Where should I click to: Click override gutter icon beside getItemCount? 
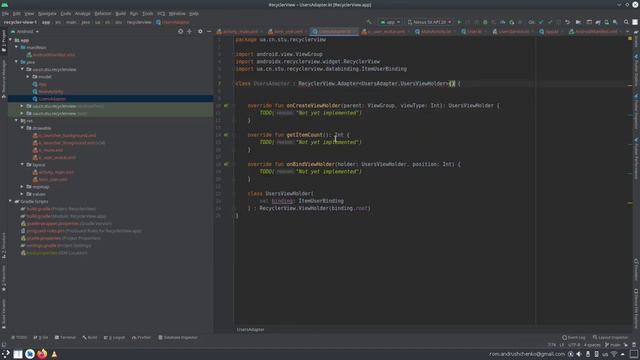pos(226,135)
